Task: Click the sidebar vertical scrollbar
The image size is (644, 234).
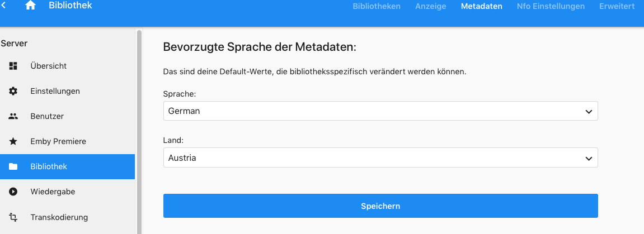Action: pos(139,131)
